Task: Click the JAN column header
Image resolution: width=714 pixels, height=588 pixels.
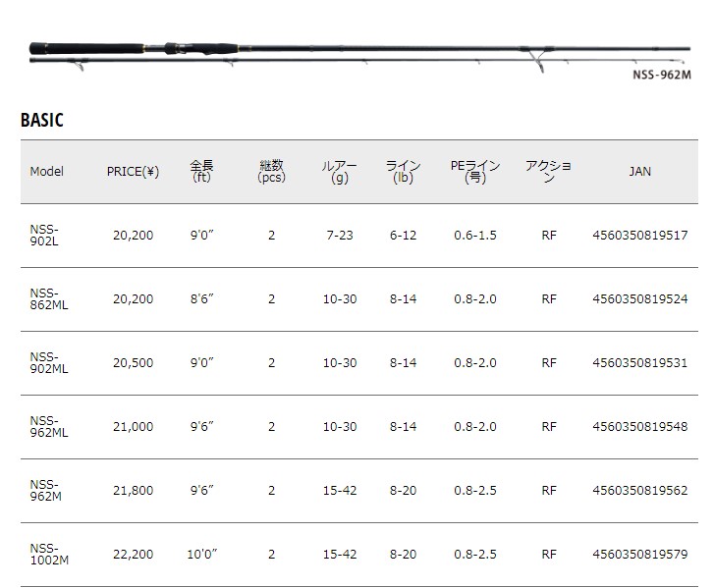Action: click(639, 172)
